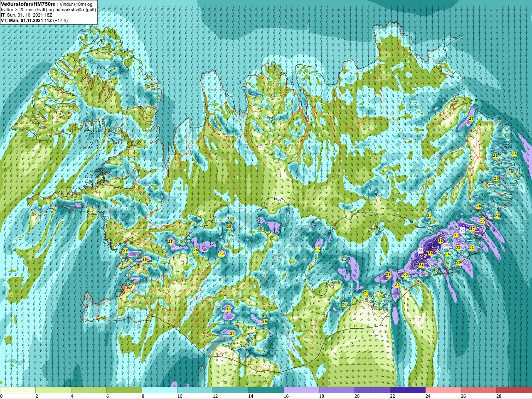Click the pale cyan 8–10 legend swatch
The width and height of the screenshot is (532, 399).
coord(160,390)
